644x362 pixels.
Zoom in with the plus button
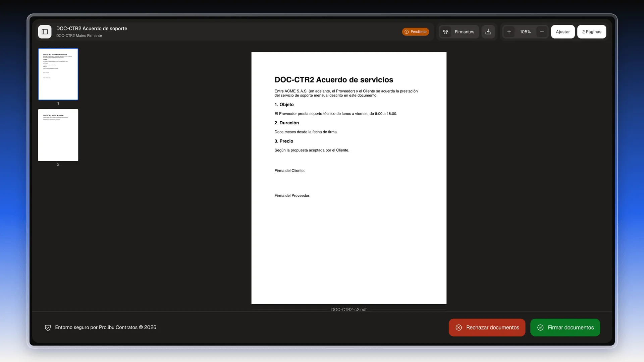point(509,32)
